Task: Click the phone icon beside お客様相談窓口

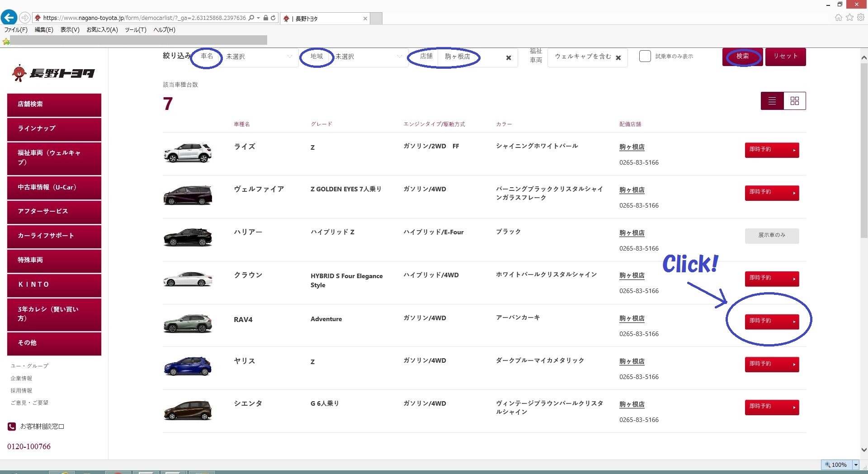Action: pyautogui.click(x=12, y=426)
